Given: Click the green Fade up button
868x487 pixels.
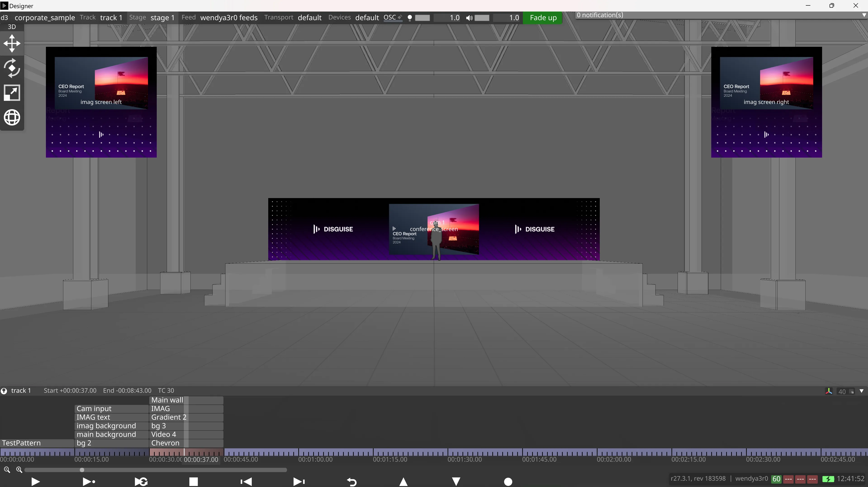Looking at the screenshot, I should tap(543, 17).
